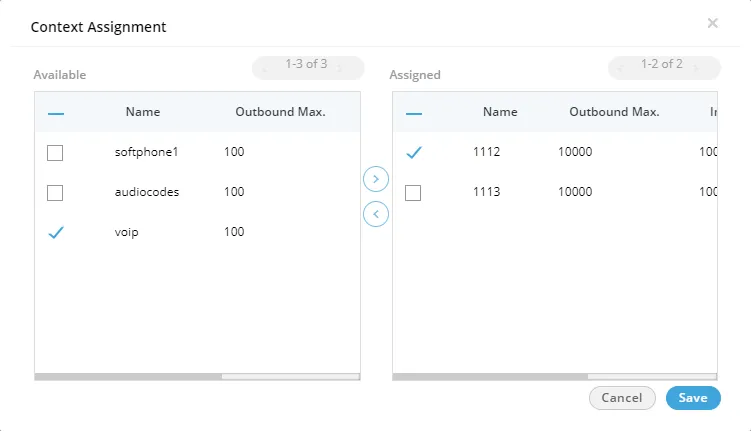
Task: Close the Context Assignment dialog
Action: [712, 23]
